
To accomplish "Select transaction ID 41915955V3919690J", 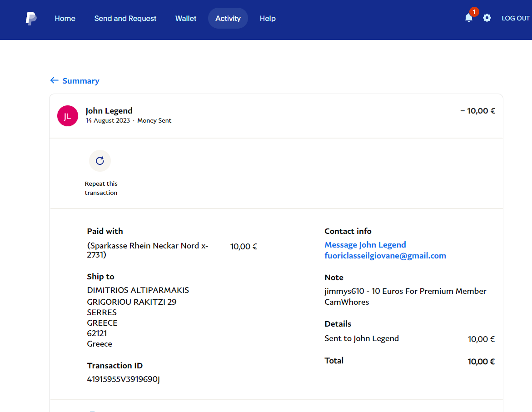I will tap(123, 379).
